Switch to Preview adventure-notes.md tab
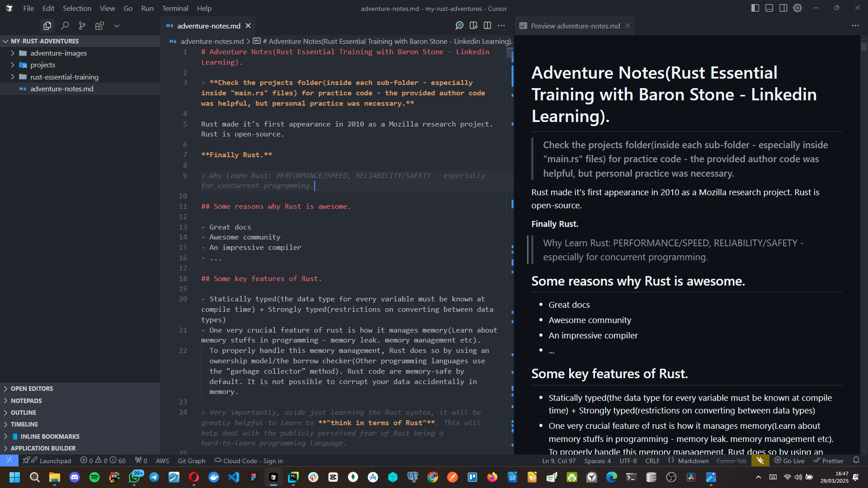Image resolution: width=868 pixels, height=488 pixels. (575, 26)
